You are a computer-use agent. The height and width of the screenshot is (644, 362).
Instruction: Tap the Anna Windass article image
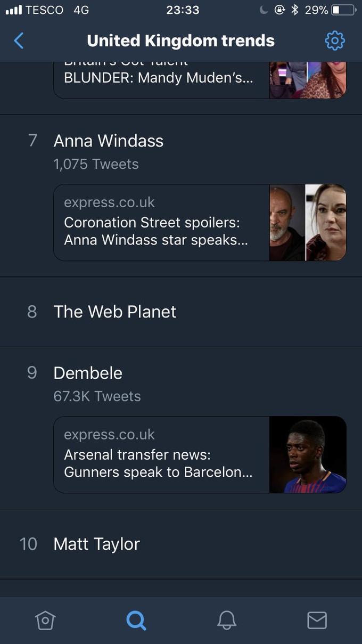click(308, 222)
